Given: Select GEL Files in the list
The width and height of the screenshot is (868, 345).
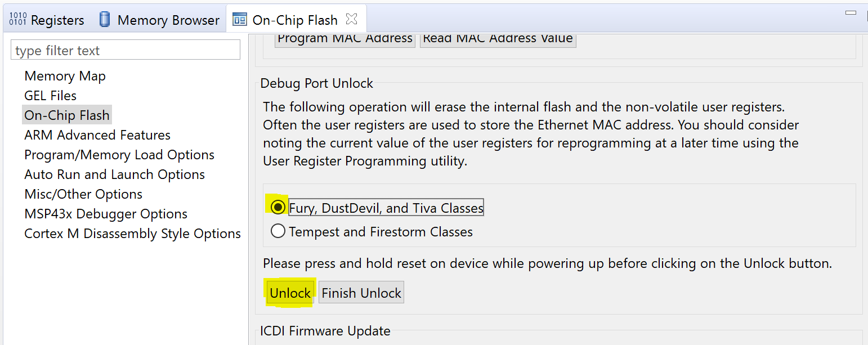Looking at the screenshot, I should pyautogui.click(x=50, y=96).
